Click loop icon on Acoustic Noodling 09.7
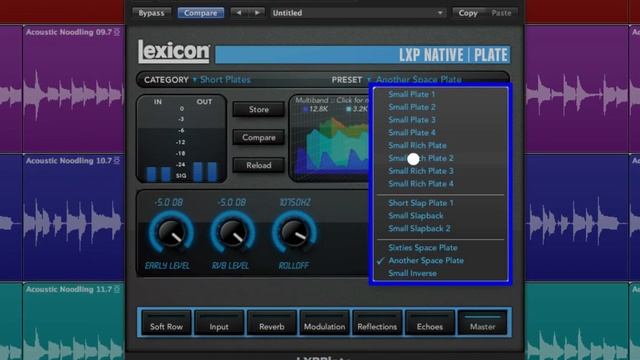Screen dimensions: 640x360 click(x=117, y=32)
